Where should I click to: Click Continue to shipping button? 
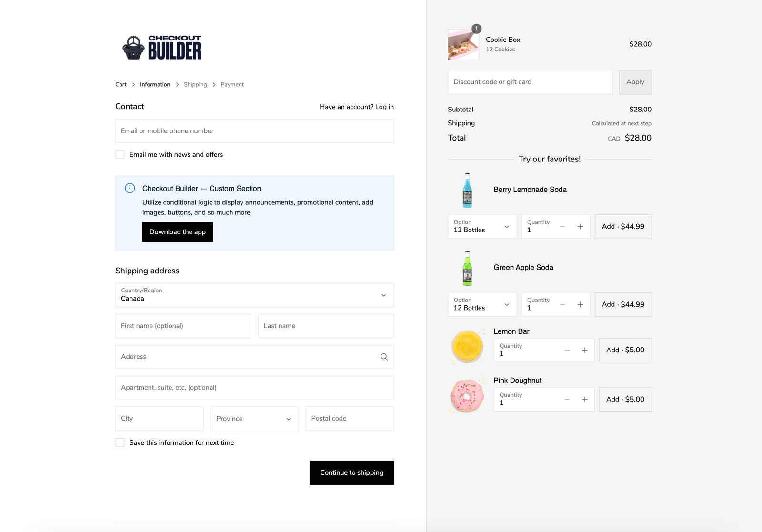pos(351,472)
